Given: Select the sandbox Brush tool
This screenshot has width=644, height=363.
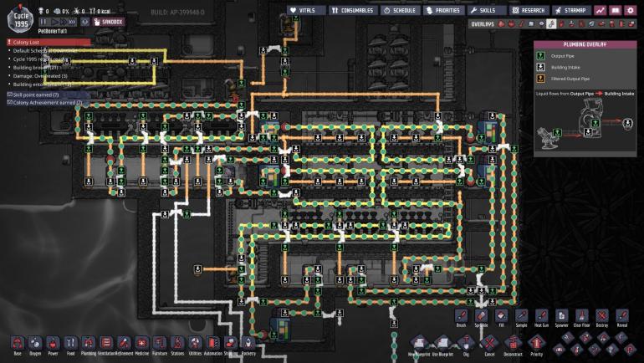Looking at the screenshot, I should point(461,318).
